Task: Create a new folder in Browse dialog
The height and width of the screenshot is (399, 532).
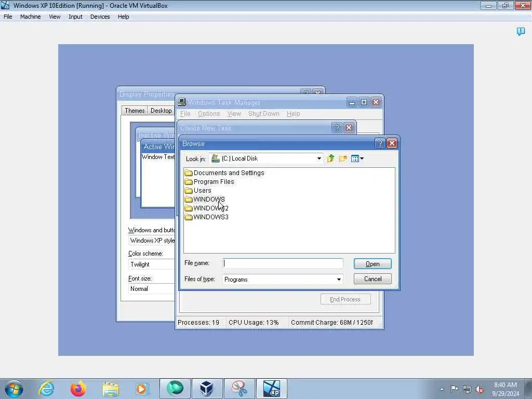Action: [343, 158]
